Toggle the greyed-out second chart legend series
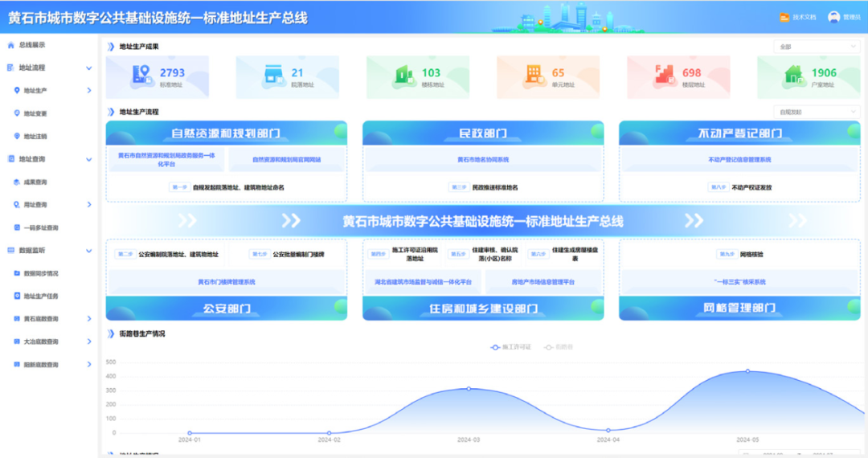This screenshot has width=868, height=458. click(x=563, y=347)
